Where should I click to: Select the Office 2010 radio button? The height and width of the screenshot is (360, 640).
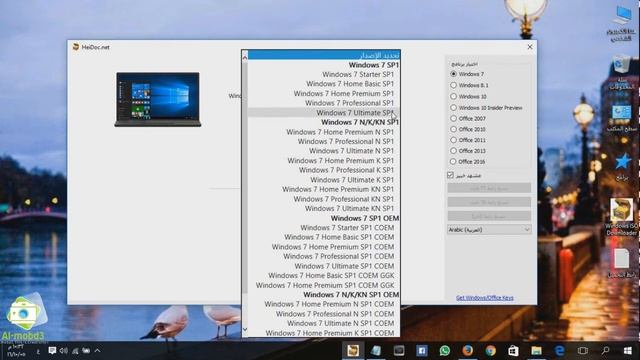453,129
